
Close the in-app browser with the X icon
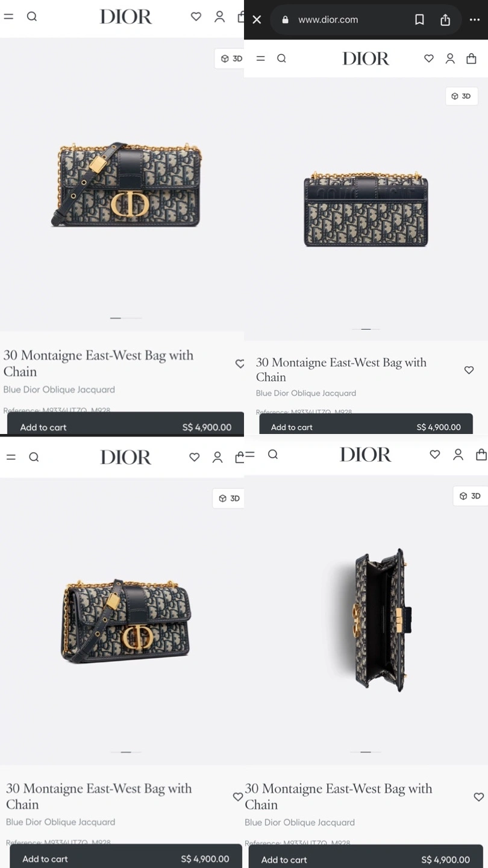coord(257,19)
